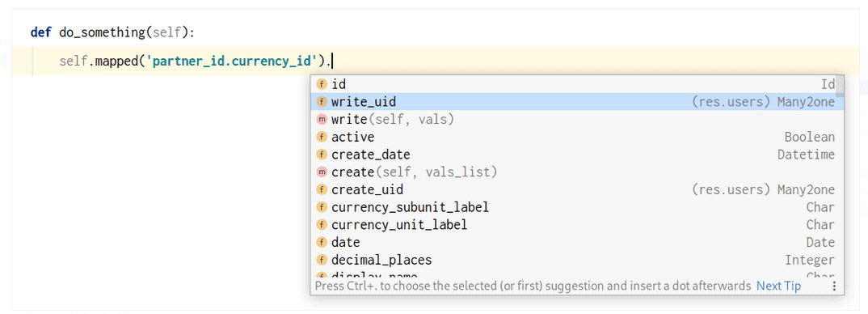Image resolution: width=868 pixels, height=314 pixels.
Task: Click the Integer type label
Action: click(x=809, y=261)
